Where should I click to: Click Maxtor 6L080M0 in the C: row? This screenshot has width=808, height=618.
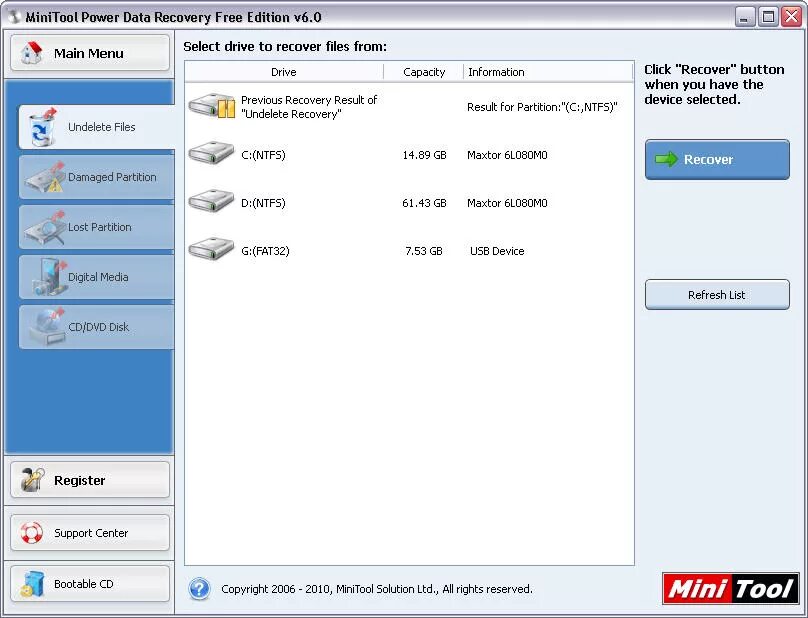[507, 155]
